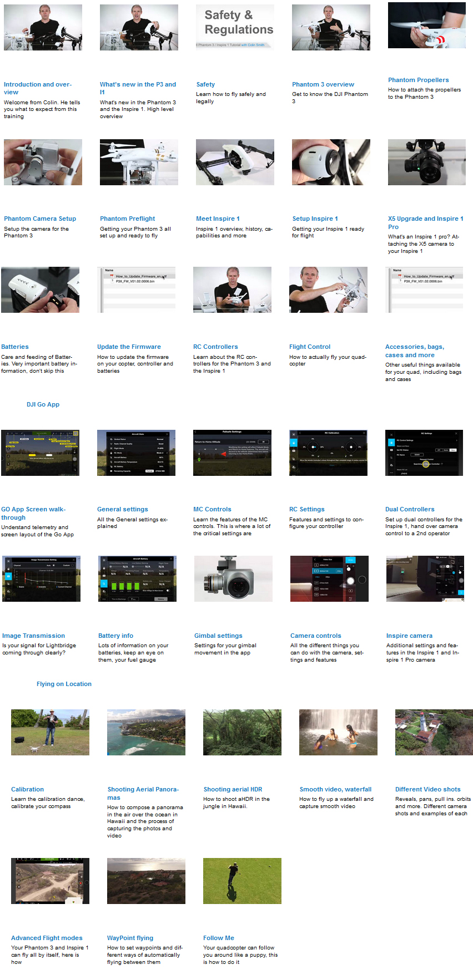473x980 pixels.
Task: Click the 'RC Controllers' thumbnail
Action: click(x=232, y=290)
